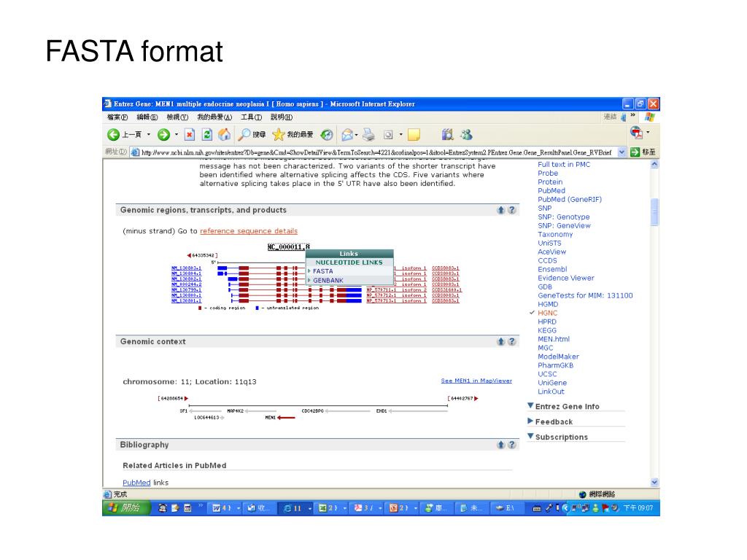Open the PowerPoint taskbar group button

[403, 508]
